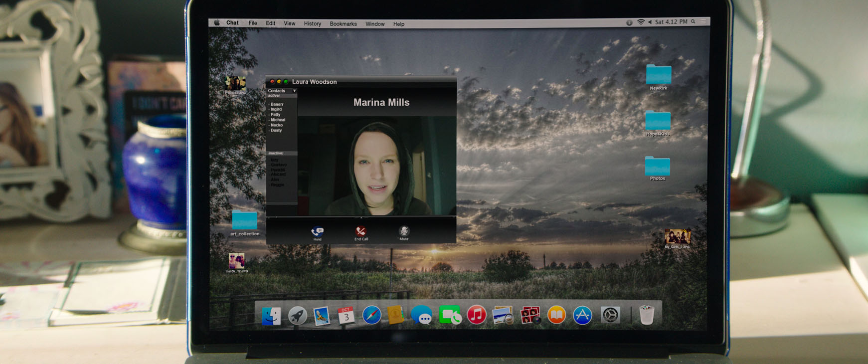The image size is (868, 364).
Task: Add a new contact with plus button
Action: point(294,91)
